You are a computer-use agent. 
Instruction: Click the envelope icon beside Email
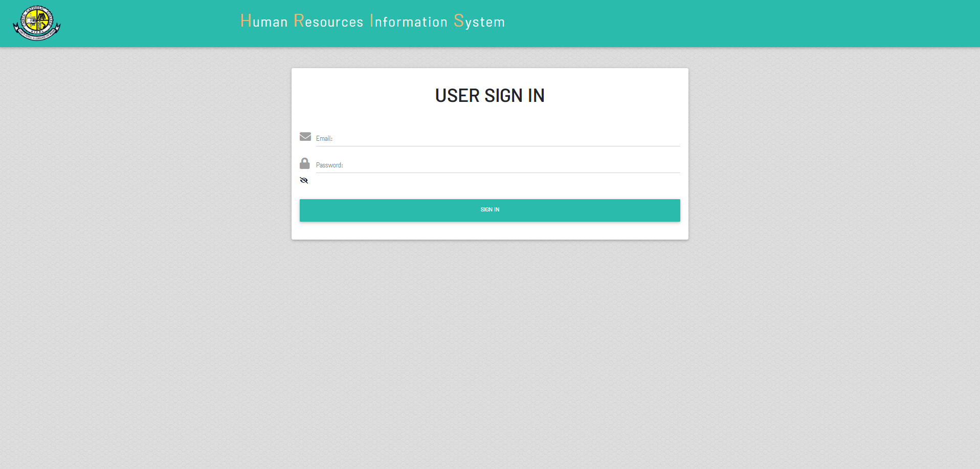point(305,136)
